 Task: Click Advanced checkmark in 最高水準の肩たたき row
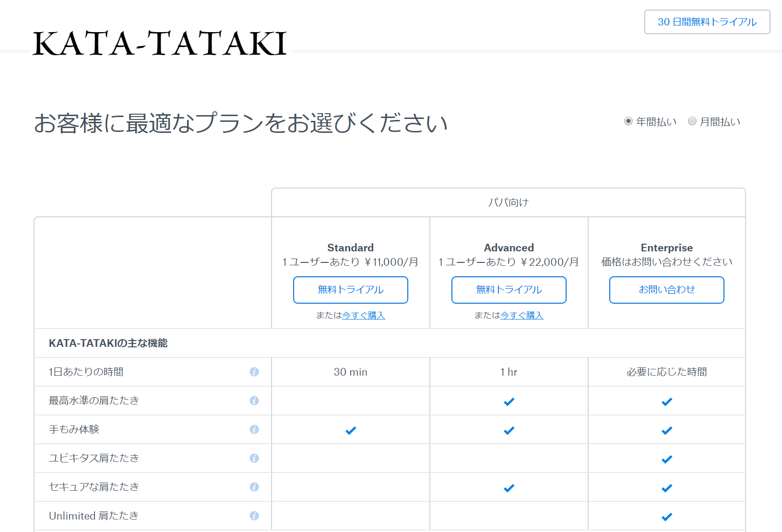pyautogui.click(x=509, y=402)
